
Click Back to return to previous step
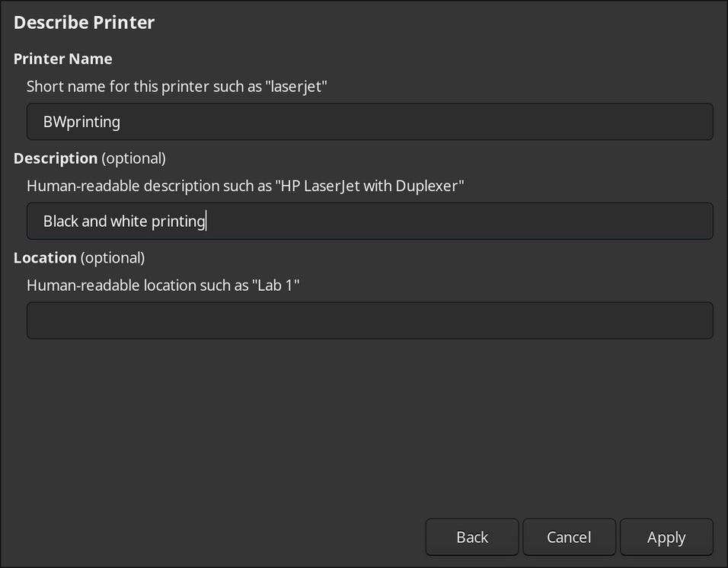point(471,537)
